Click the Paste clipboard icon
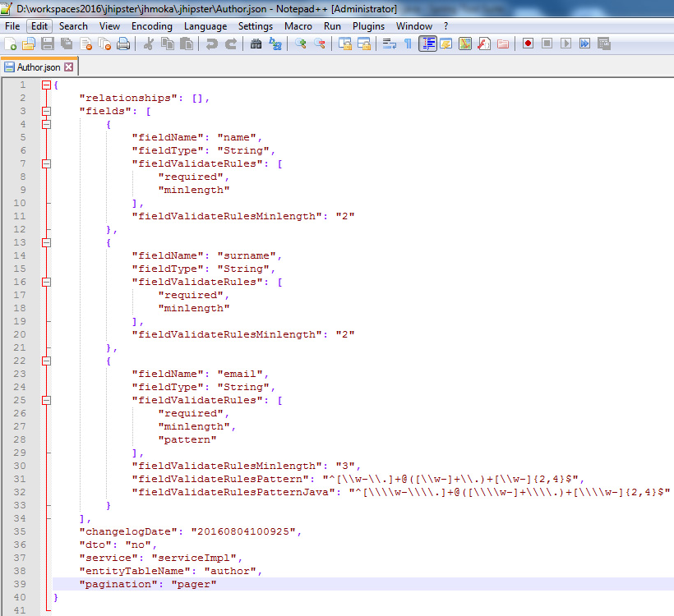 [x=186, y=44]
